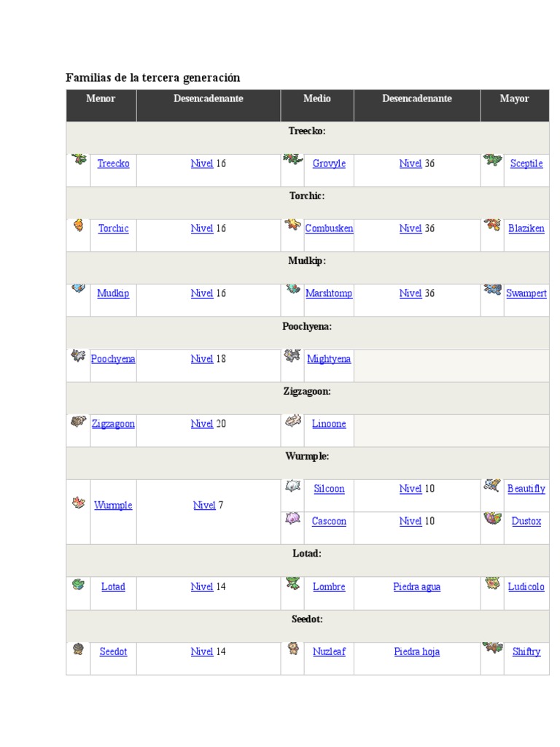Click the Shiftry sprite icon
Image resolution: width=560 pixels, height=747 pixels.
click(493, 647)
